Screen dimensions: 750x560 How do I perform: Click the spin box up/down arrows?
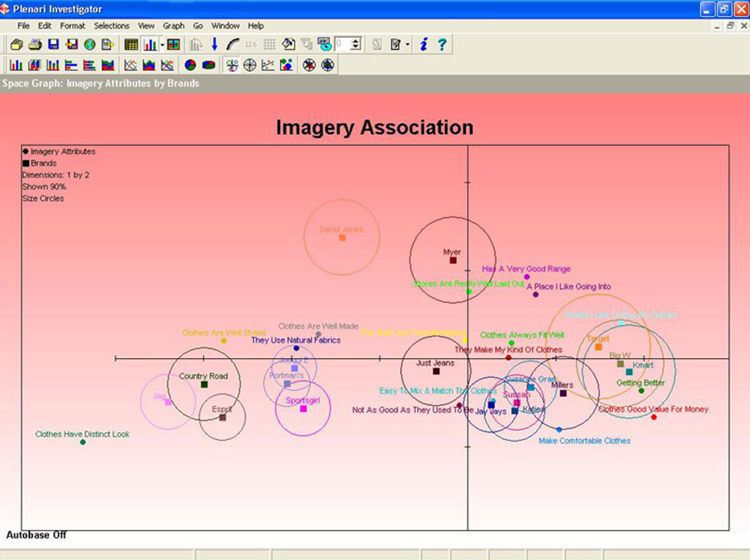coord(356,44)
